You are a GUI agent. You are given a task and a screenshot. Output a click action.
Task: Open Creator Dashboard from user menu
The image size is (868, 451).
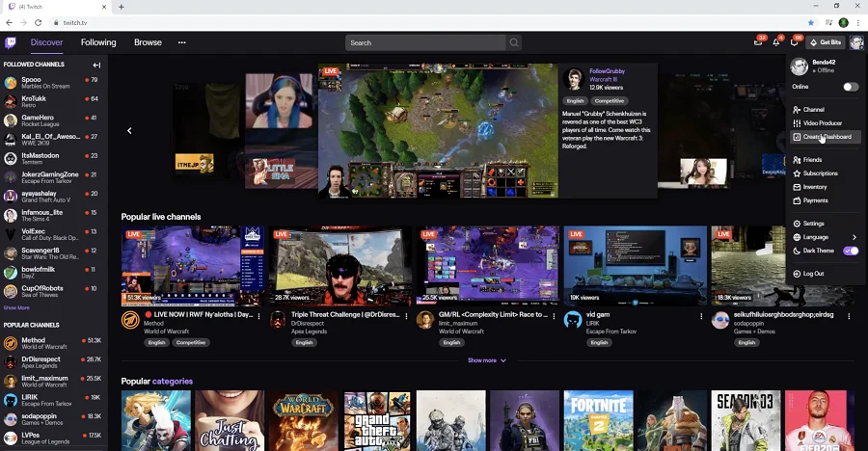(x=827, y=137)
